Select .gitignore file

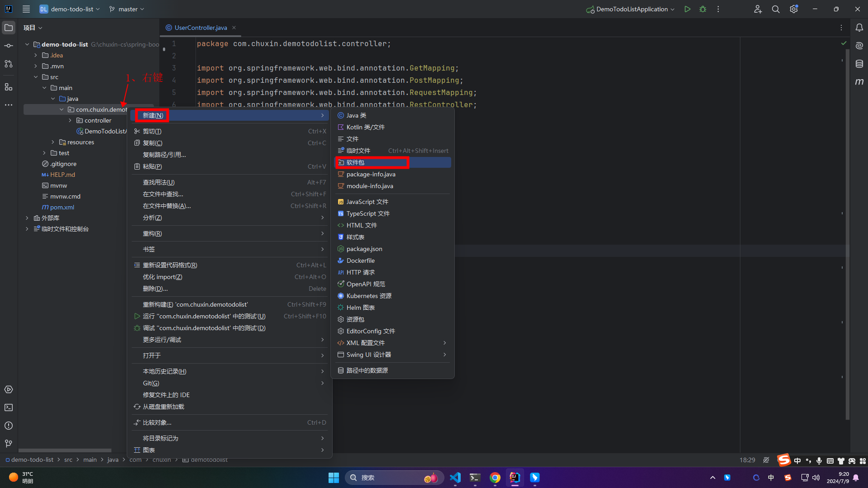pos(63,164)
